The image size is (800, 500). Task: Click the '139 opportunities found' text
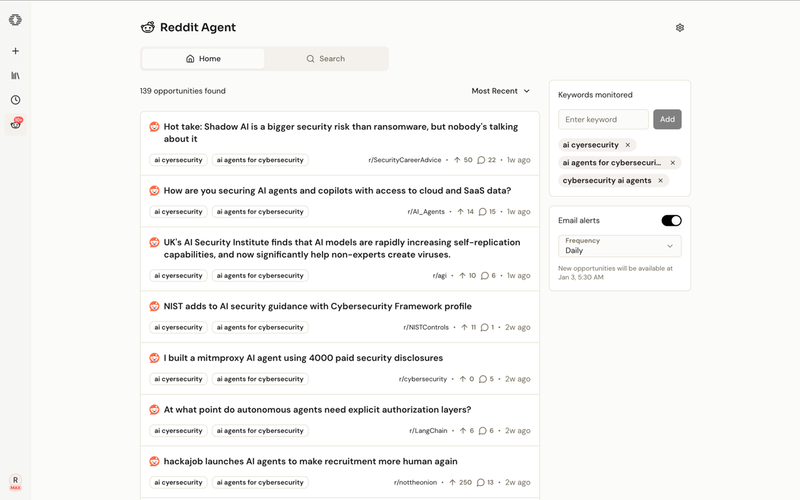point(183,91)
